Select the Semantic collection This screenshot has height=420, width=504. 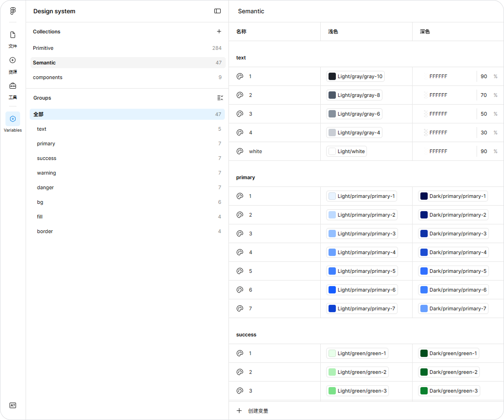(128, 63)
